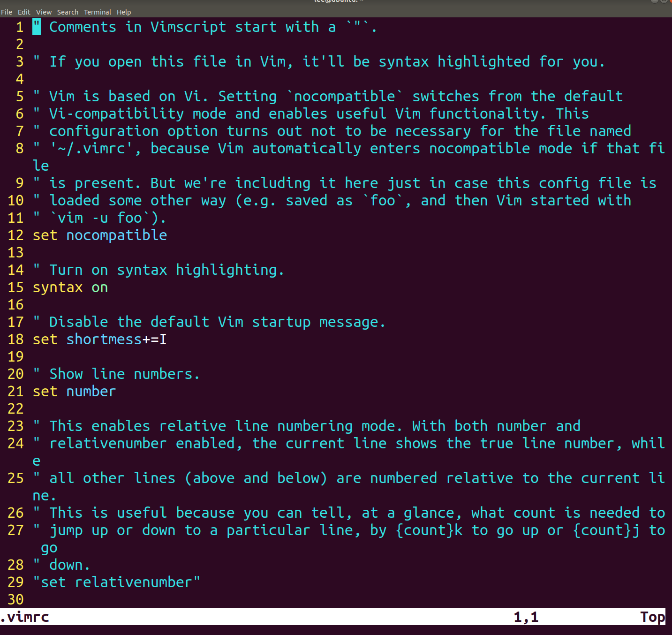Click line number 13 in the gutter
672x635 pixels.
(x=15, y=252)
